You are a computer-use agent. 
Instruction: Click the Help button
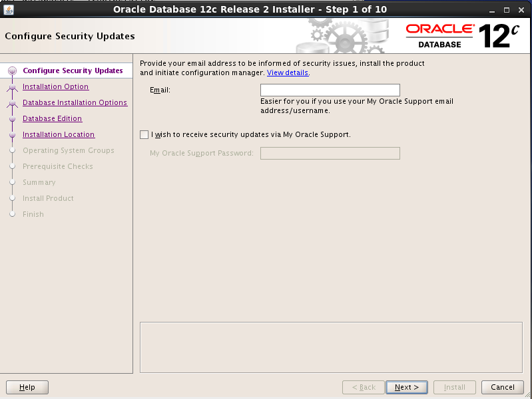coord(27,387)
